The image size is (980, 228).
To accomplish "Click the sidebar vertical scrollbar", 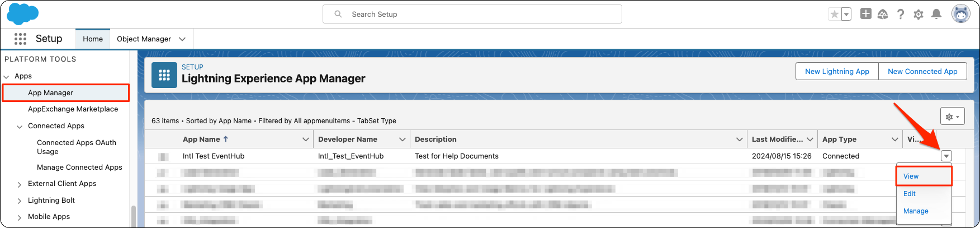I will [133, 216].
